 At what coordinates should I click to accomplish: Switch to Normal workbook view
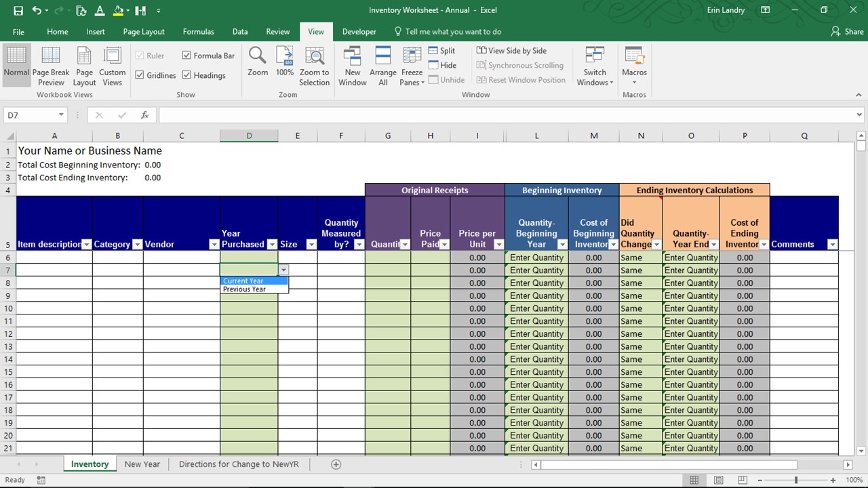coord(16,65)
